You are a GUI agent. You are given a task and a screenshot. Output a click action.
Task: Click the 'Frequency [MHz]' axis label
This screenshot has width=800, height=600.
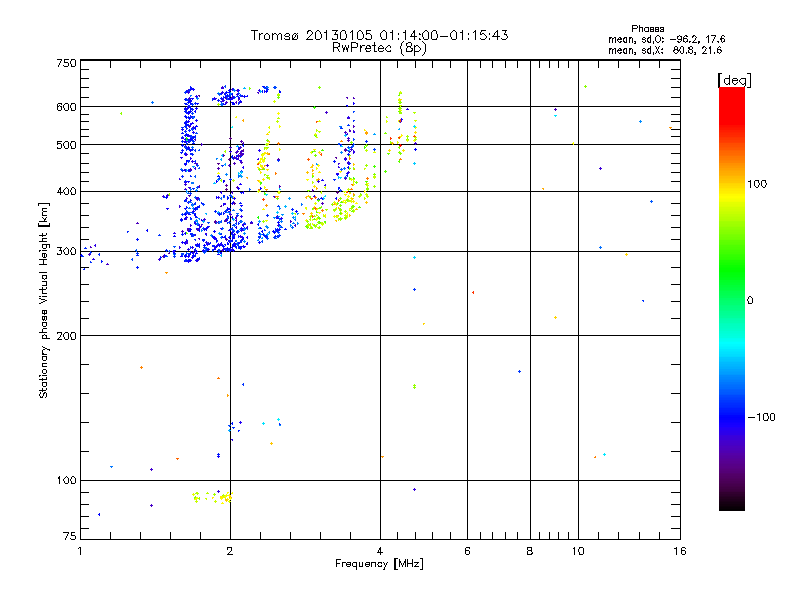pyautogui.click(x=379, y=564)
